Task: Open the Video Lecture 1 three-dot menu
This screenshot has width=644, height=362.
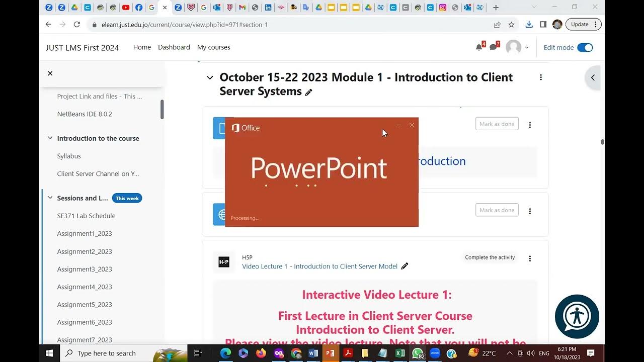Action: click(x=530, y=258)
